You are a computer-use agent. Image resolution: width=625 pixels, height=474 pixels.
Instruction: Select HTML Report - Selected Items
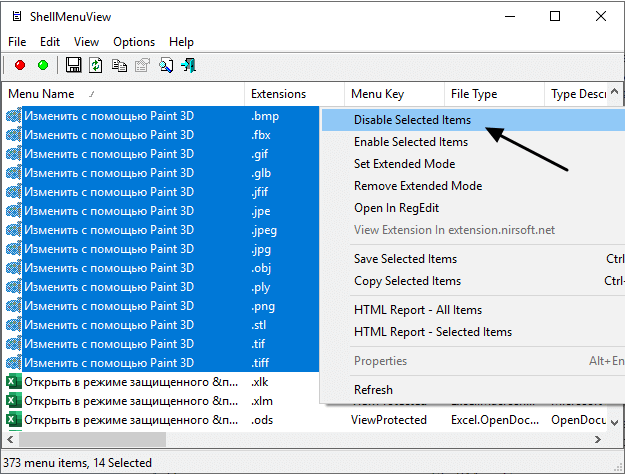(x=473, y=332)
